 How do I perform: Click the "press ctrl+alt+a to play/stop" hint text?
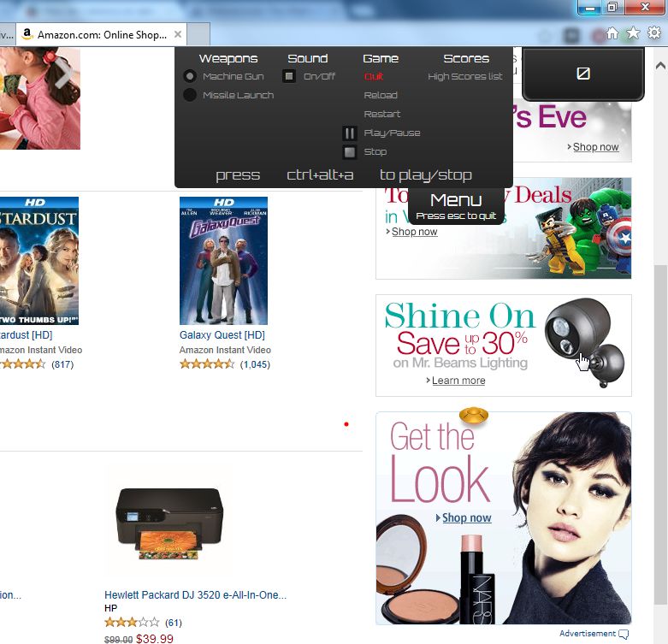(344, 175)
